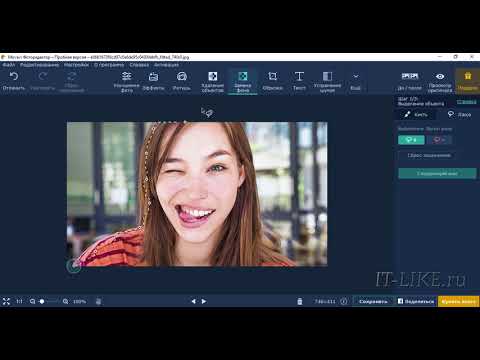Open the noise removal (Устранение шумов) tool

tap(327, 82)
